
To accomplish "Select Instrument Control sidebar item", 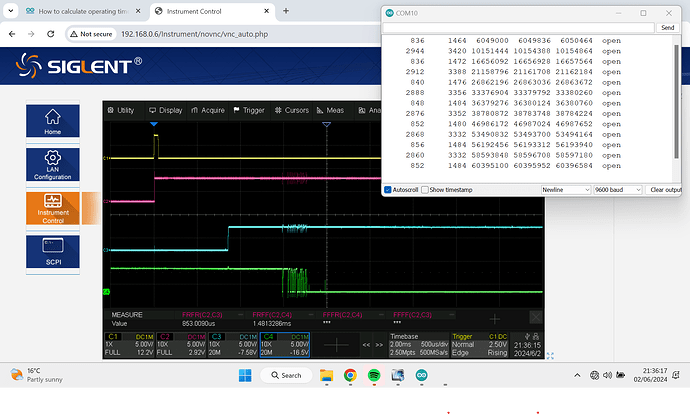I will (53, 208).
